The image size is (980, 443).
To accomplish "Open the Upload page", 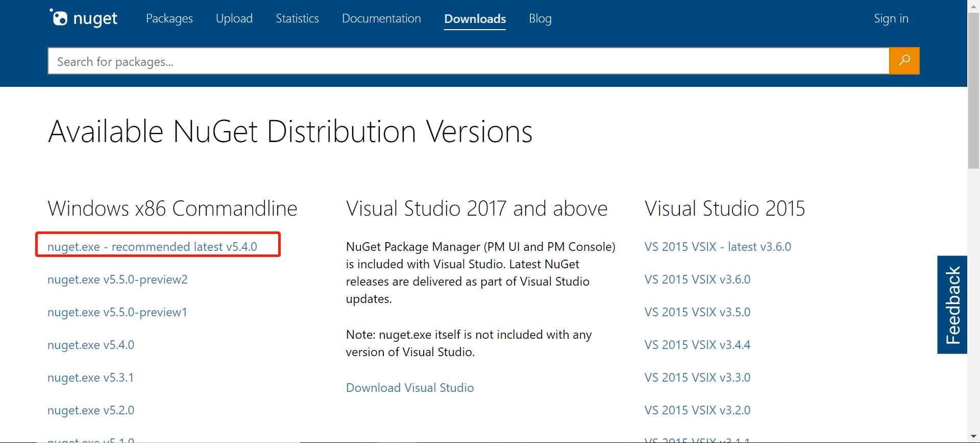I will tap(234, 18).
